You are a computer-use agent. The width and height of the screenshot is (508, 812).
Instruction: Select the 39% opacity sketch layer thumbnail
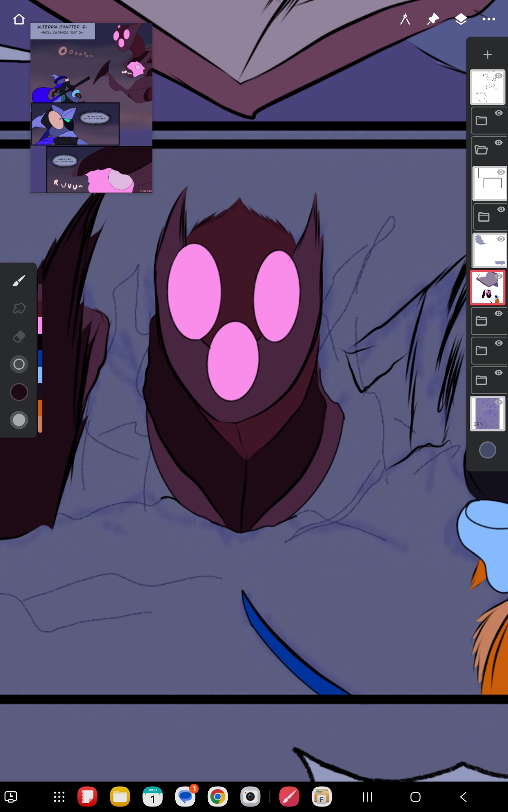(487, 414)
